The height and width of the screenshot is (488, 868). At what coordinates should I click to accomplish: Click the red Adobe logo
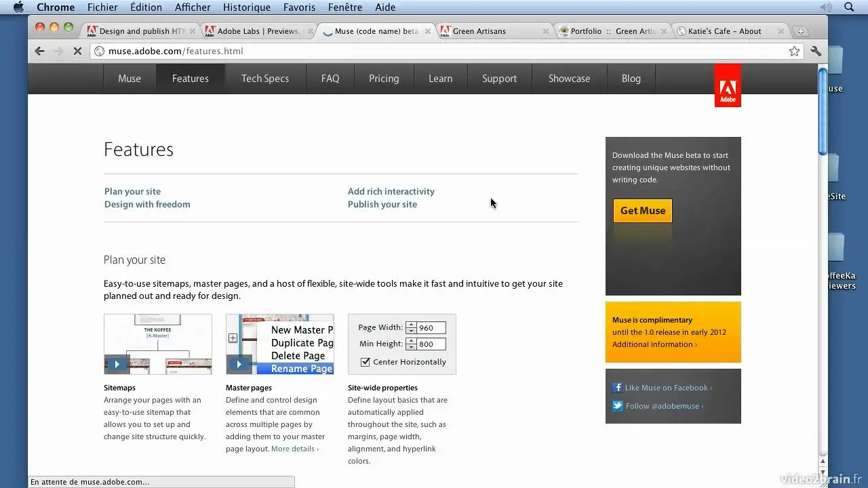pyautogui.click(x=728, y=85)
